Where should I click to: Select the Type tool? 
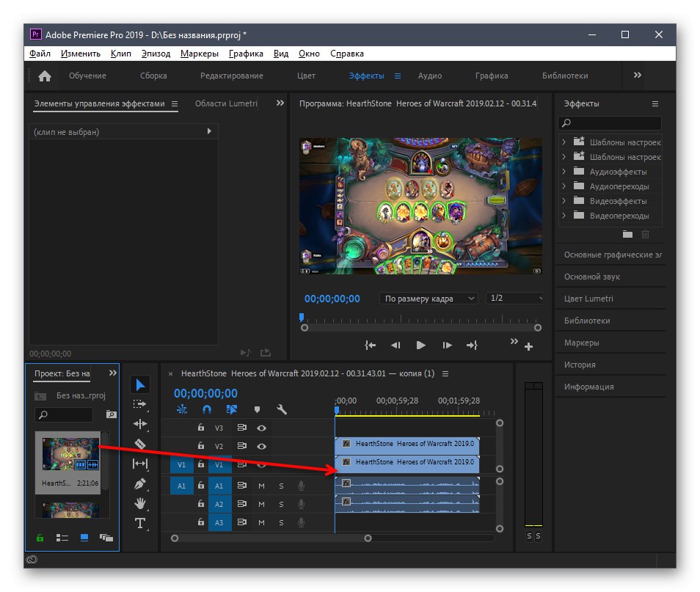coord(140,523)
